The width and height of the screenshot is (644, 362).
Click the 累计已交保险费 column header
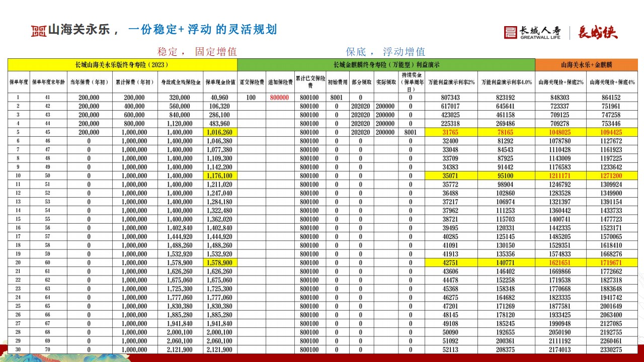(x=310, y=81)
